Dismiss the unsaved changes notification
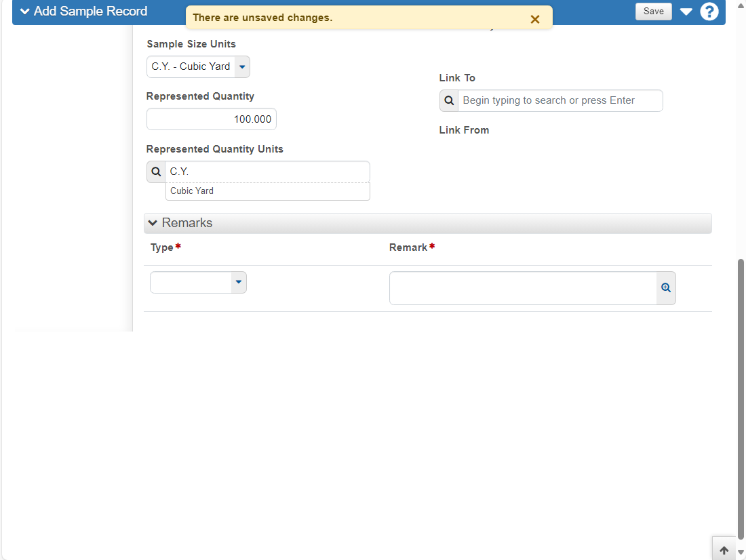Screen dimensions: 746x560 pyautogui.click(x=535, y=19)
